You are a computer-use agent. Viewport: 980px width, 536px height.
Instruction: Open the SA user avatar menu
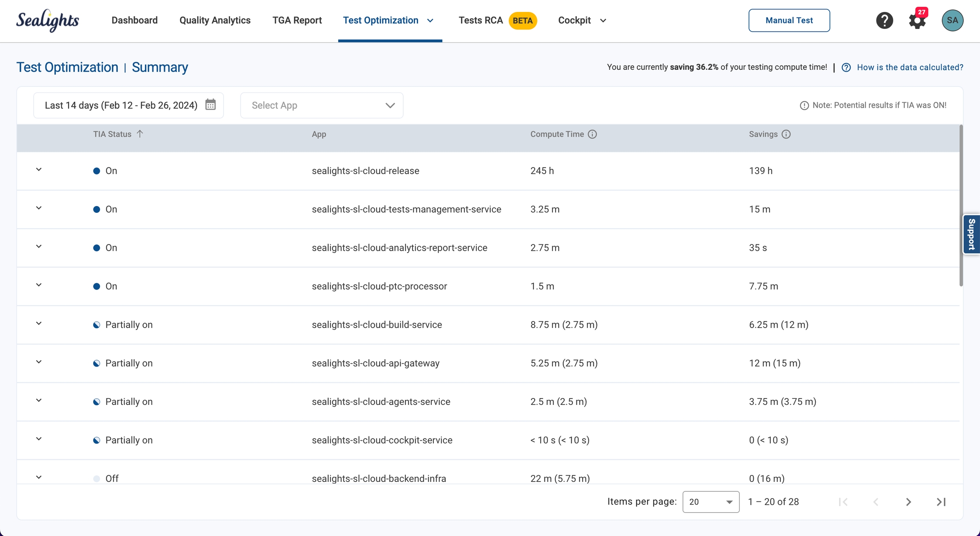point(952,20)
